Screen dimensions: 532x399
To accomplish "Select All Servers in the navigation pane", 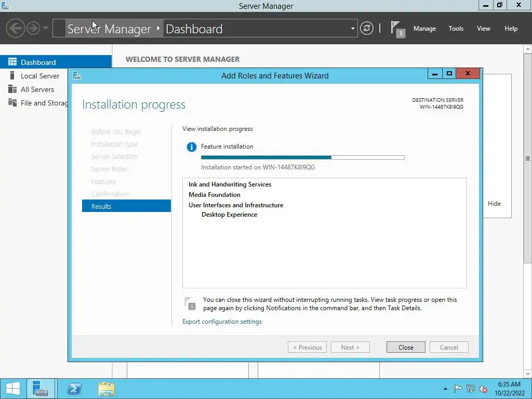I will (37, 89).
